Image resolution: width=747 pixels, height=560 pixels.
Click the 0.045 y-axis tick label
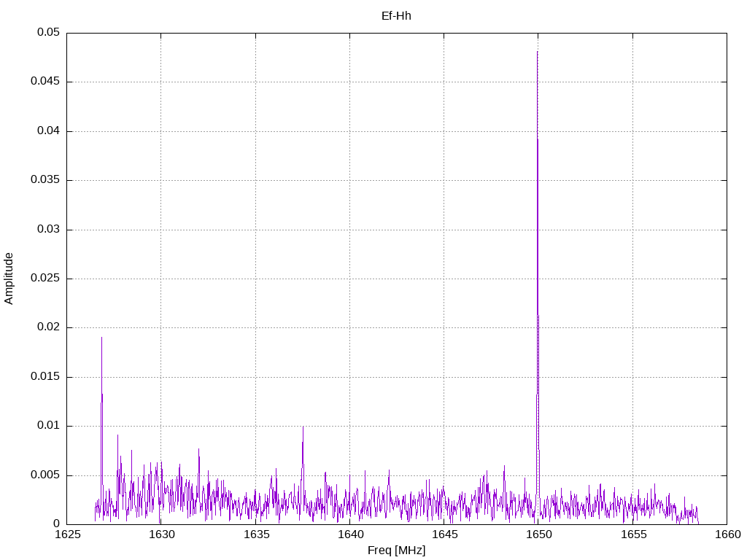pos(45,82)
